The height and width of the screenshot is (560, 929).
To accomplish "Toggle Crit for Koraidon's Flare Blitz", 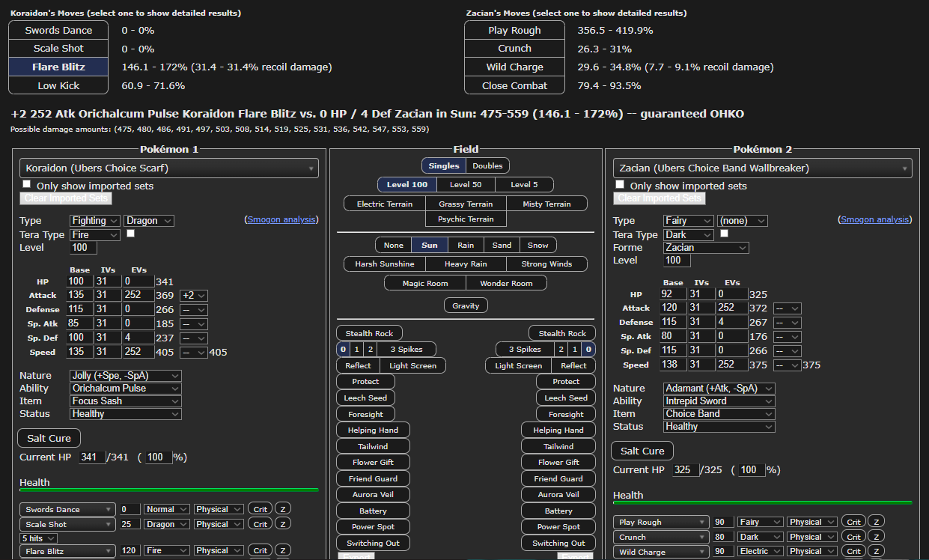I will click(x=260, y=550).
